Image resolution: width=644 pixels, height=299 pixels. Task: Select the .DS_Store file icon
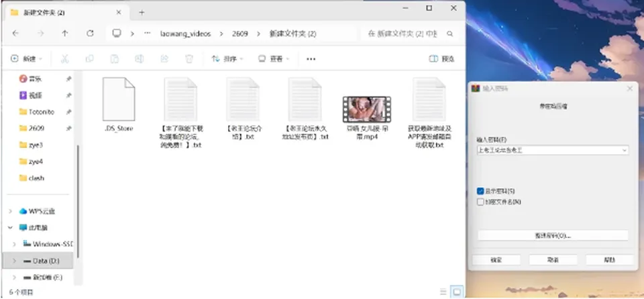coord(119,99)
